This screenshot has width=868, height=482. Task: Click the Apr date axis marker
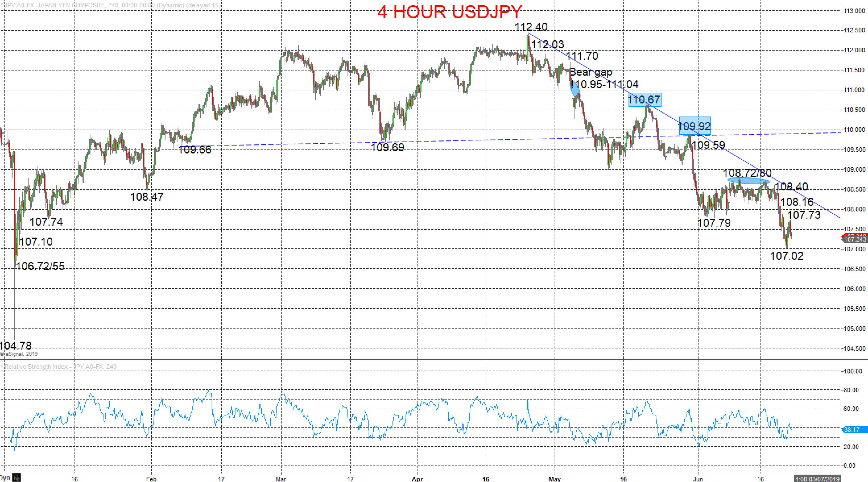pyautogui.click(x=417, y=479)
